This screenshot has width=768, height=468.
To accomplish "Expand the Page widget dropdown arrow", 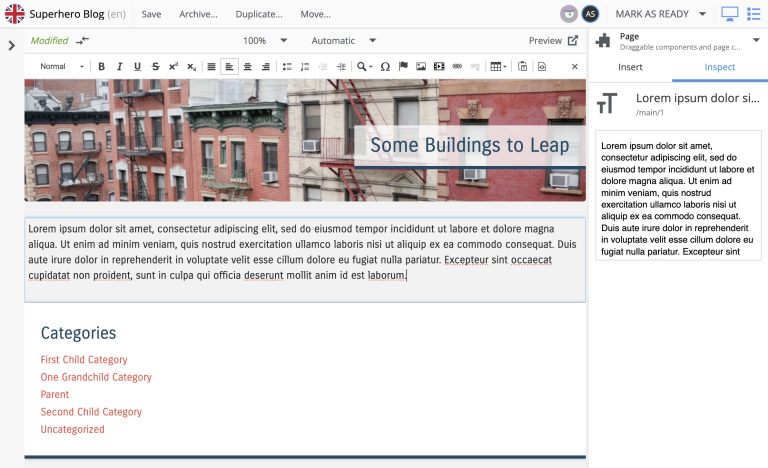I will (756, 40).
